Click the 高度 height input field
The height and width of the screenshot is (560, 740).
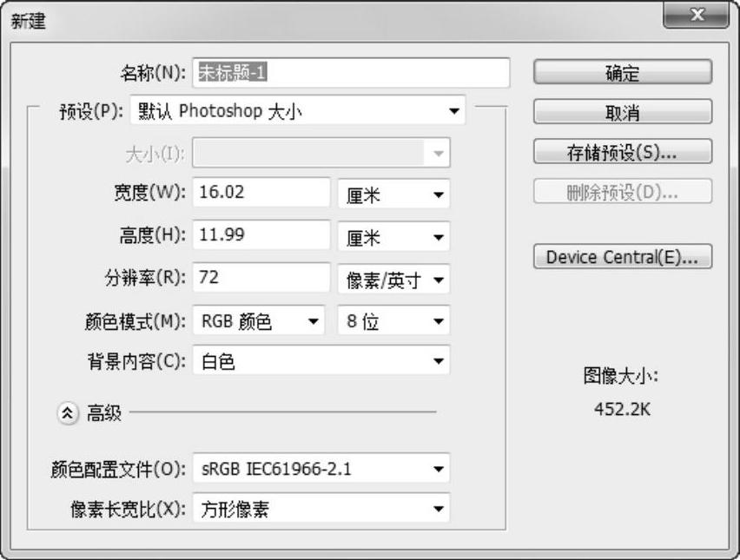click(x=262, y=235)
